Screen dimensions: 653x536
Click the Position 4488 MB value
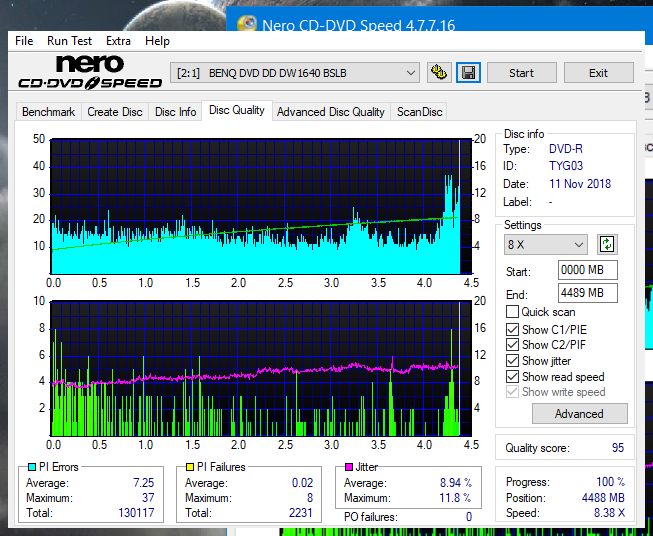point(603,498)
